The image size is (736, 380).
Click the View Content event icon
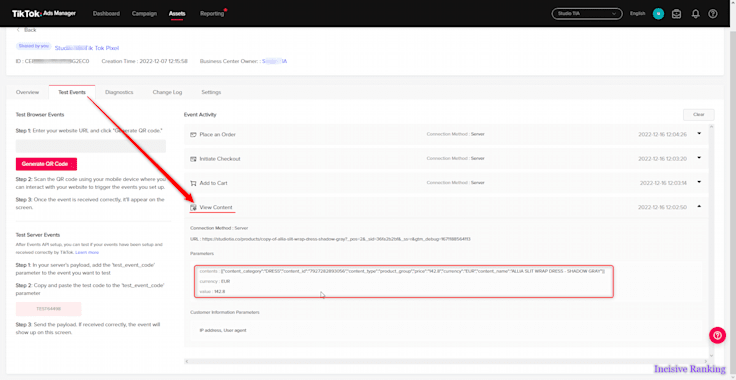pyautogui.click(x=193, y=207)
